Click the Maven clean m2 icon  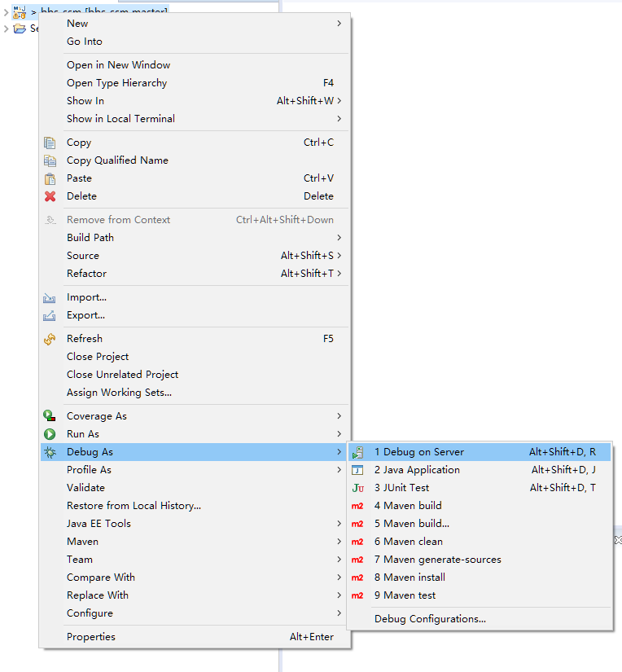pyautogui.click(x=357, y=542)
